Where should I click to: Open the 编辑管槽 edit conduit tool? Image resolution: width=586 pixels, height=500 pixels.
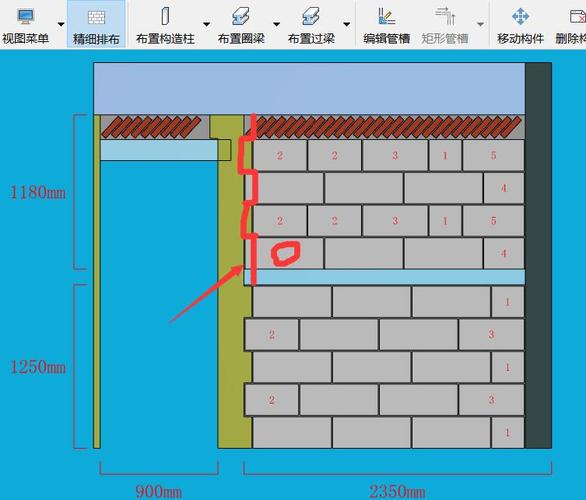coord(386,24)
